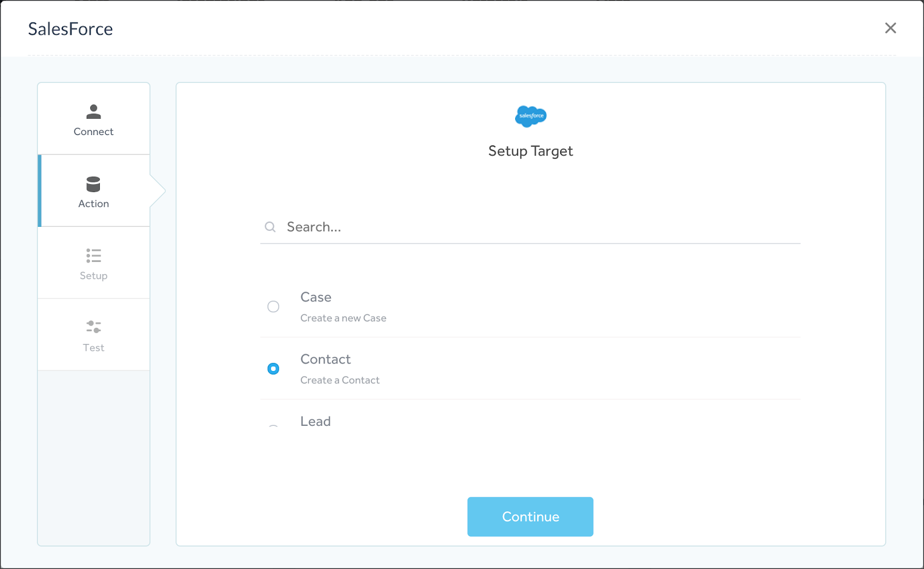
Task: Click the SalesForce dialog title
Action: click(70, 29)
